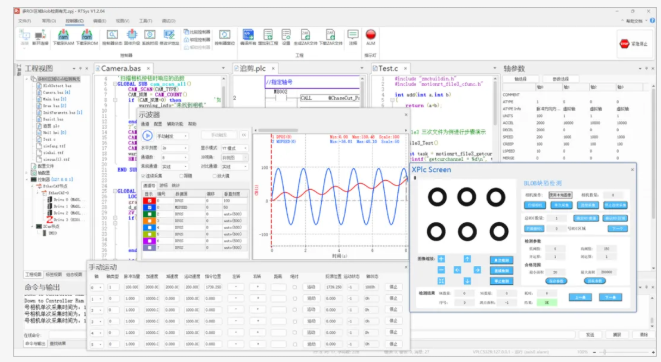Viewport: 661px width, 362px height.
Task: Open the dropdown left of 跟随 in the oscilloscope
Action: point(175,166)
